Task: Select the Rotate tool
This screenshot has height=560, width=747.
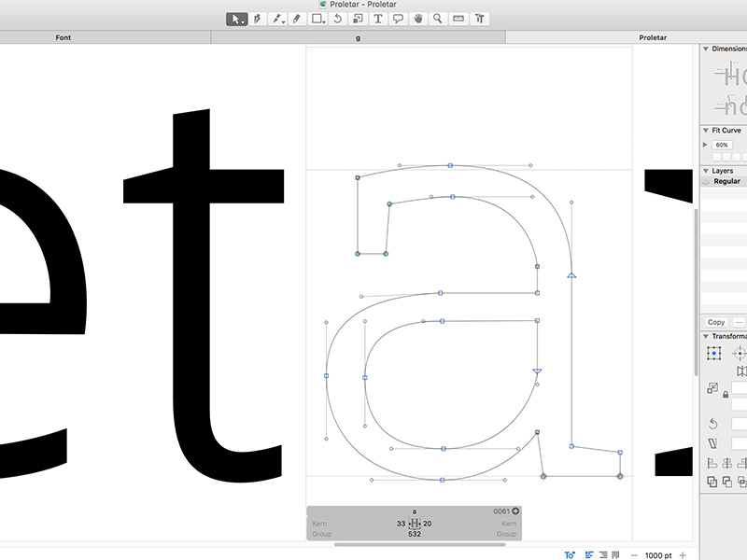Action: pos(338,17)
